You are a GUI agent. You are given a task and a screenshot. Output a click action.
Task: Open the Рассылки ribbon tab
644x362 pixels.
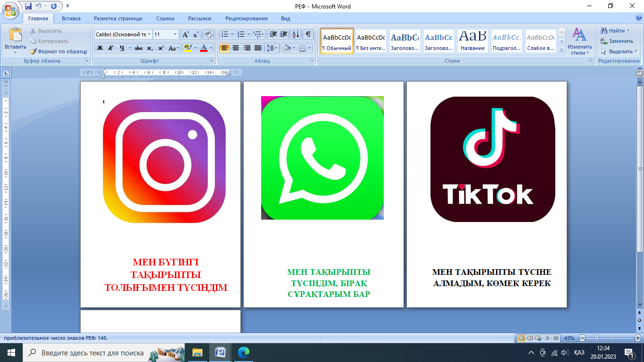click(199, 18)
